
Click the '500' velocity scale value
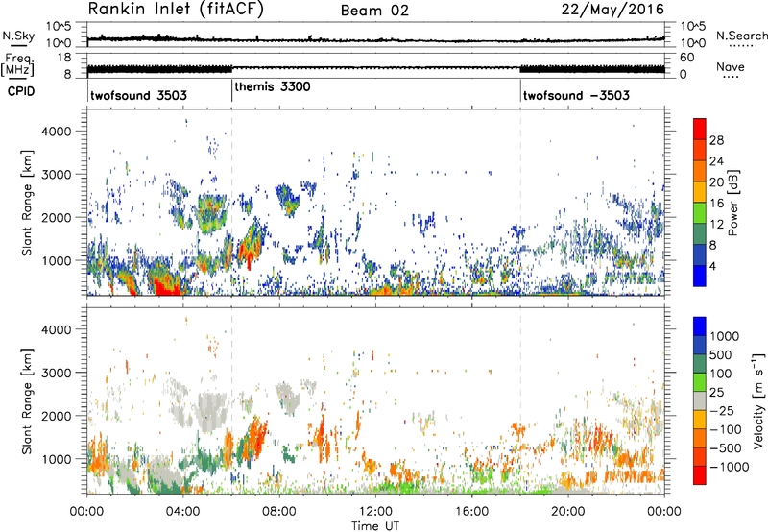[721, 354]
